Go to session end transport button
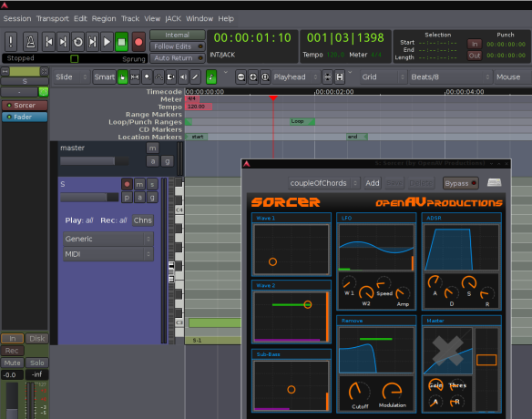 (63, 42)
